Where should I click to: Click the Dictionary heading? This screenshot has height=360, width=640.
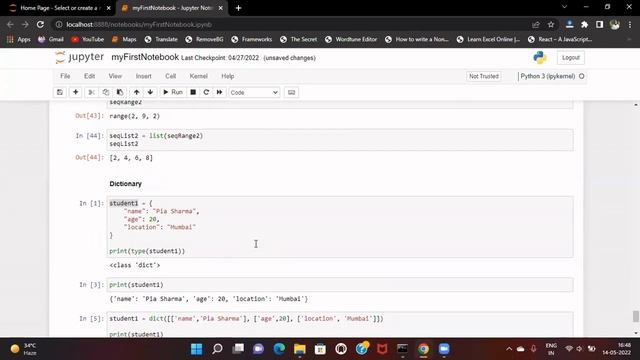pos(126,184)
